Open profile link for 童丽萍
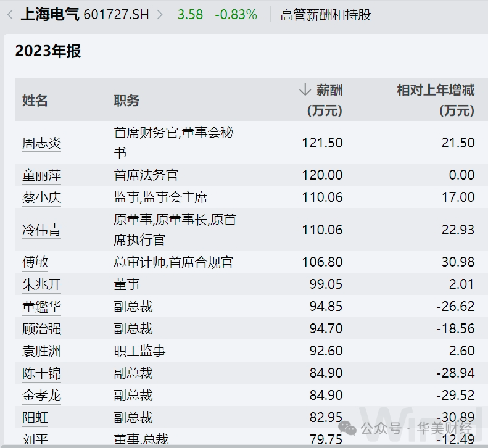Screen dimensions: 488x448 click(41, 175)
